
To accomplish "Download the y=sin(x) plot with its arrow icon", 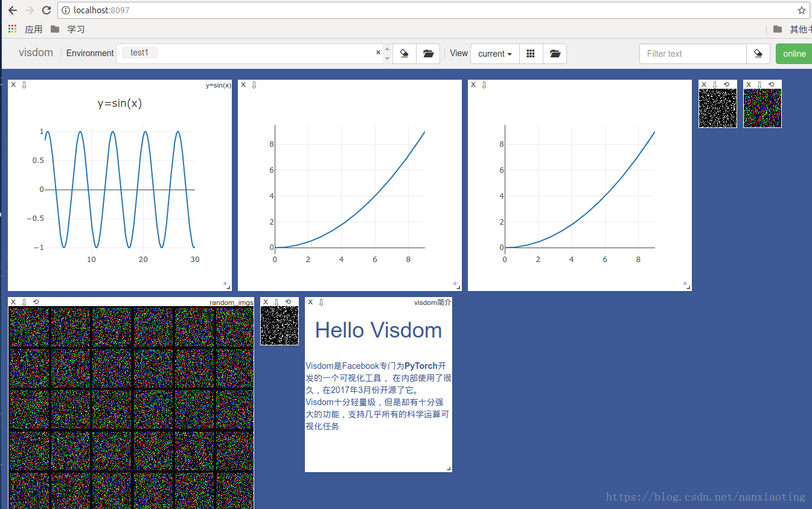I will pyautogui.click(x=24, y=85).
